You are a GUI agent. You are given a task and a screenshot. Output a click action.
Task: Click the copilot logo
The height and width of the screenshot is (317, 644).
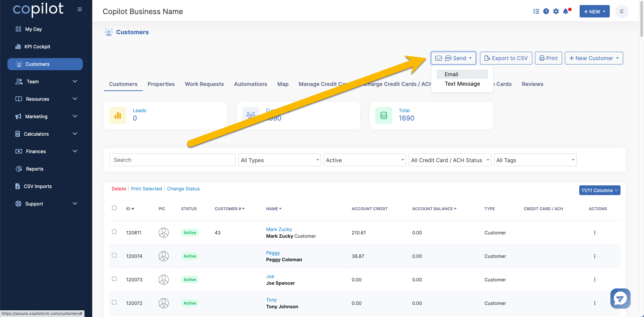(x=38, y=9)
